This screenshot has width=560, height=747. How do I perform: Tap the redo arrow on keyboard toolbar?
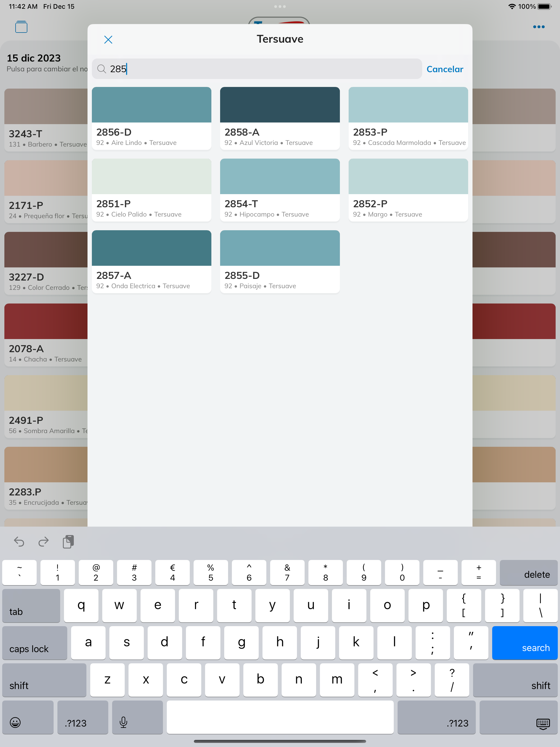click(43, 542)
